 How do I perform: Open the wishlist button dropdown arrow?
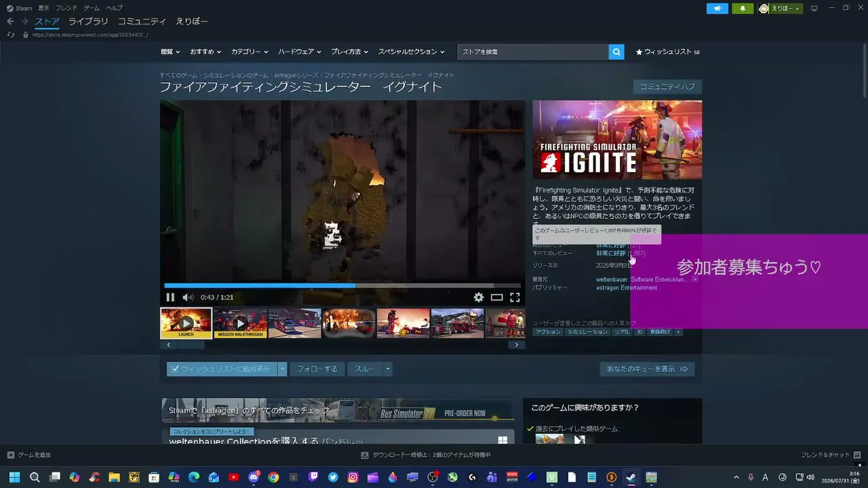point(282,369)
